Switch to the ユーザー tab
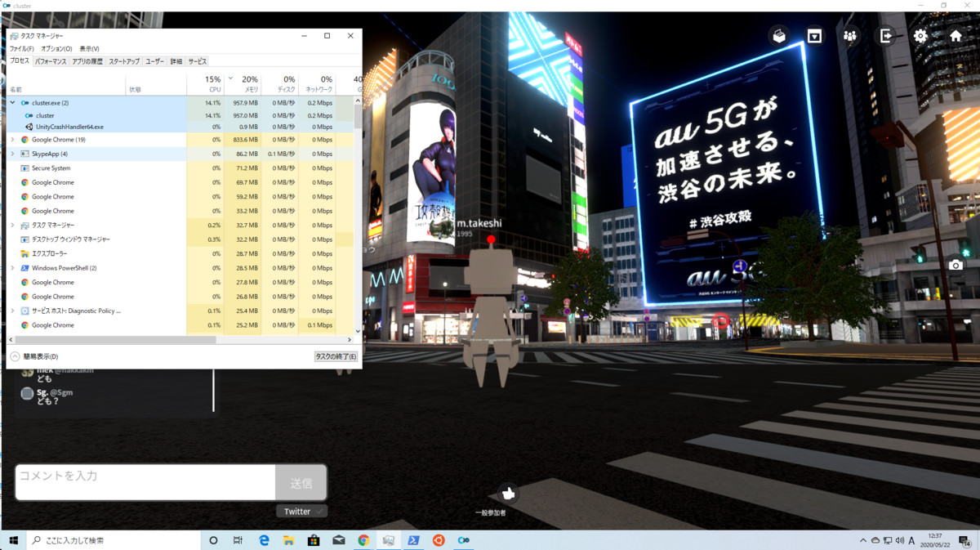The image size is (980, 550). [x=154, y=61]
